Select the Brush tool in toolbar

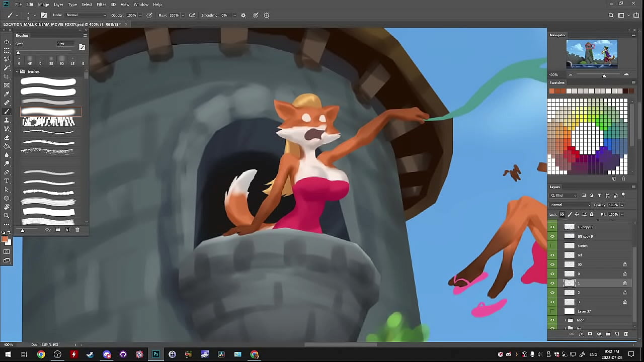pyautogui.click(x=7, y=111)
